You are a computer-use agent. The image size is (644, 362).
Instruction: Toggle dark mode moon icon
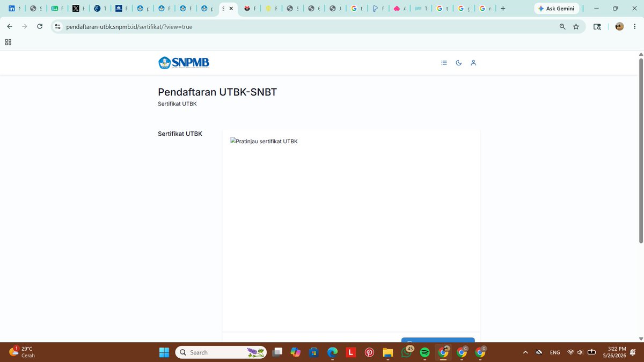[459, 63]
